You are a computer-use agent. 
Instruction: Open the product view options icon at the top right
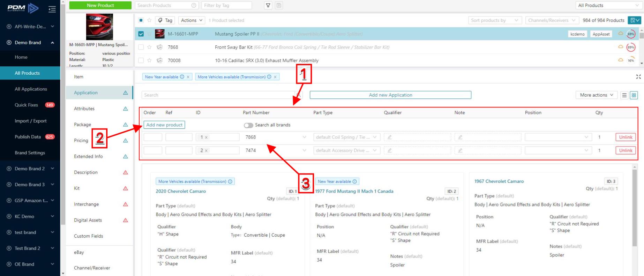[634, 20]
